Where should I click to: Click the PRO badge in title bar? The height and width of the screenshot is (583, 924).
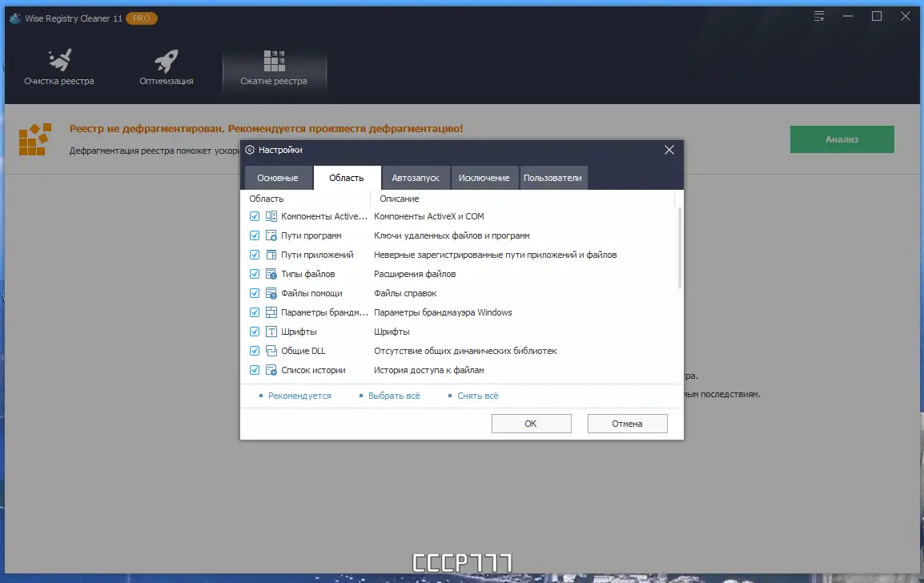point(142,18)
